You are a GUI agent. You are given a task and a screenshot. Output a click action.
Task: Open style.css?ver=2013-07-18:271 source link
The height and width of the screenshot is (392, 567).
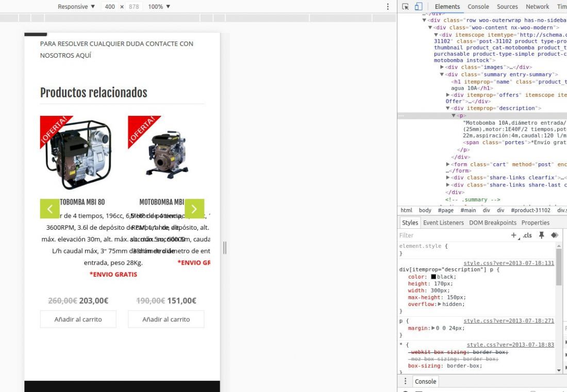point(509,321)
